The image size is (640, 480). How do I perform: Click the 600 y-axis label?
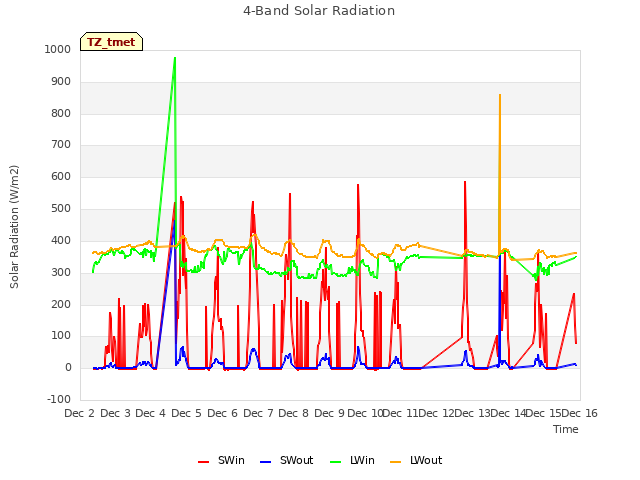click(x=61, y=177)
